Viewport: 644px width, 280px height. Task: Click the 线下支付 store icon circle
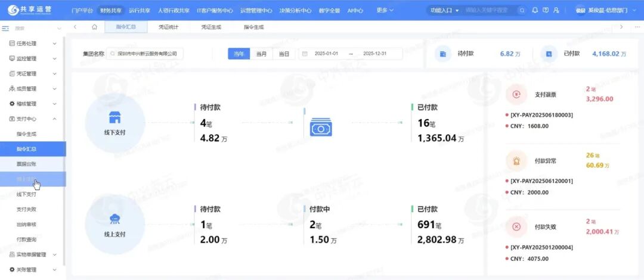click(x=115, y=120)
